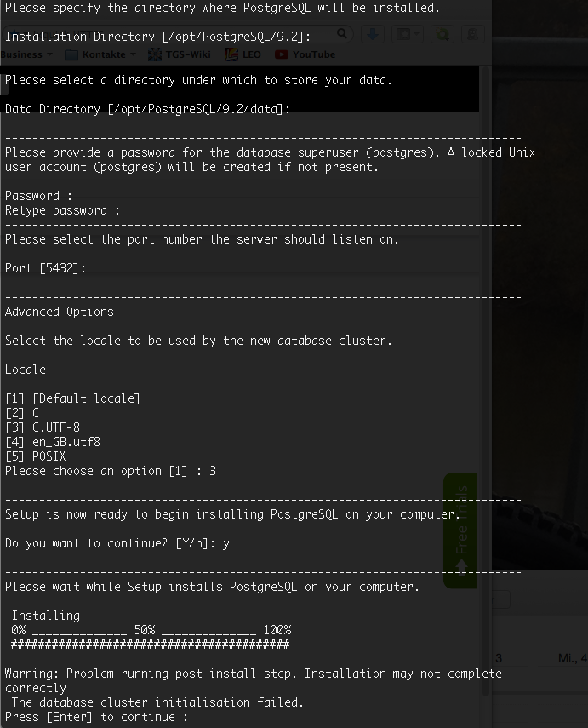Screen dimensions: 588x728
Task: Click the Data Directory prompt line
Action: [147, 109]
